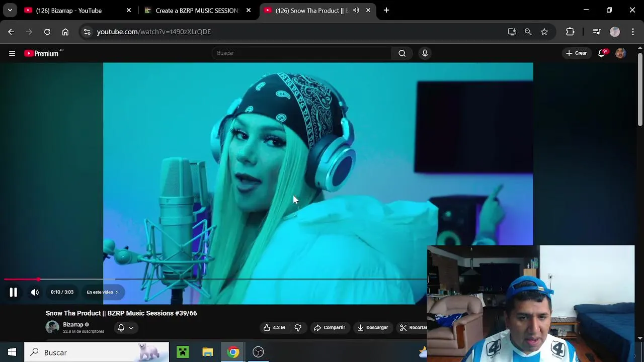Close the Create a BZRP MUSIC SESSION tab
This screenshot has height=362, width=644.
(x=249, y=10)
